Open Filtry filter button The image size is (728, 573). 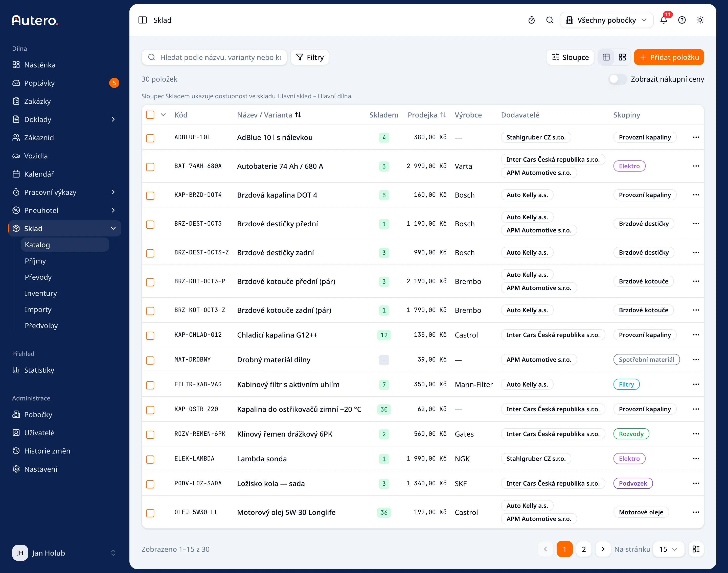click(x=309, y=57)
